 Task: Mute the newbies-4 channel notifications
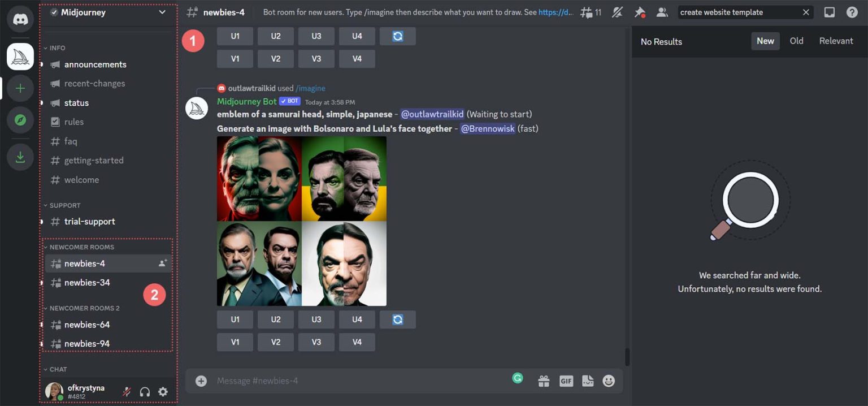click(617, 11)
